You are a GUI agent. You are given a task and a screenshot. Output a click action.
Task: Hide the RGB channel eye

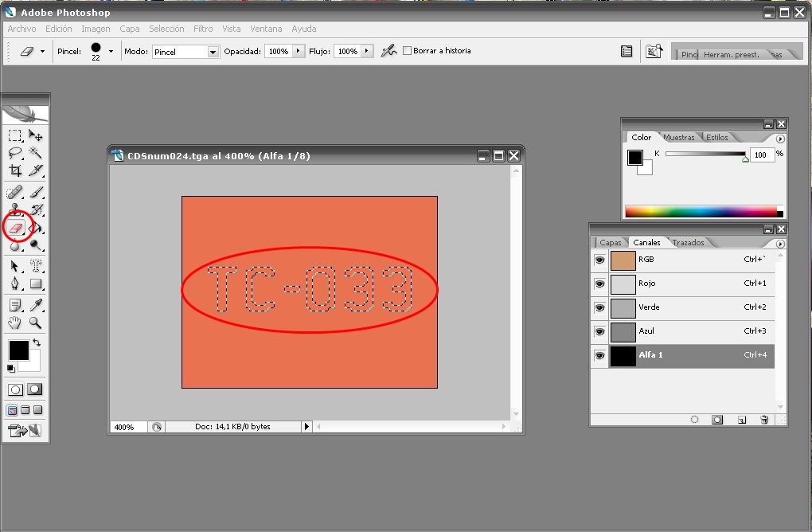coord(599,260)
